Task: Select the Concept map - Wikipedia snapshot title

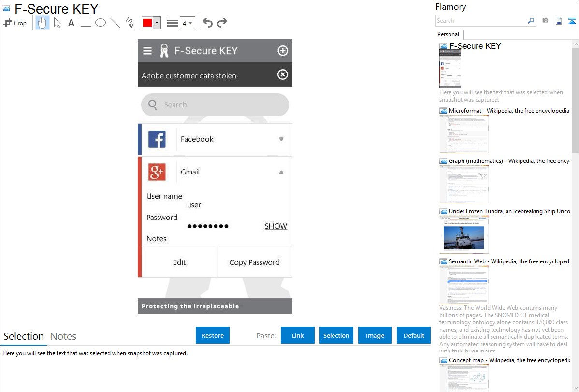Action: point(509,360)
